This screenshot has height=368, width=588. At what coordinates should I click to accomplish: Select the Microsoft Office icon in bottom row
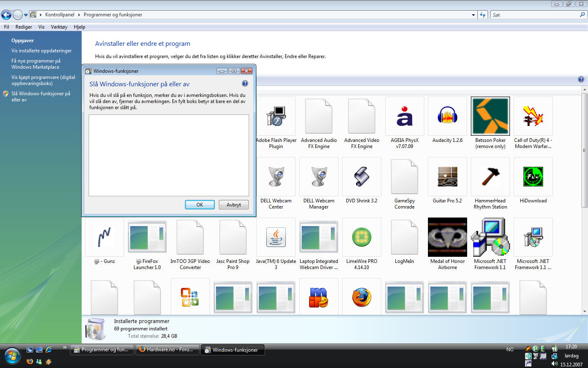(x=190, y=297)
